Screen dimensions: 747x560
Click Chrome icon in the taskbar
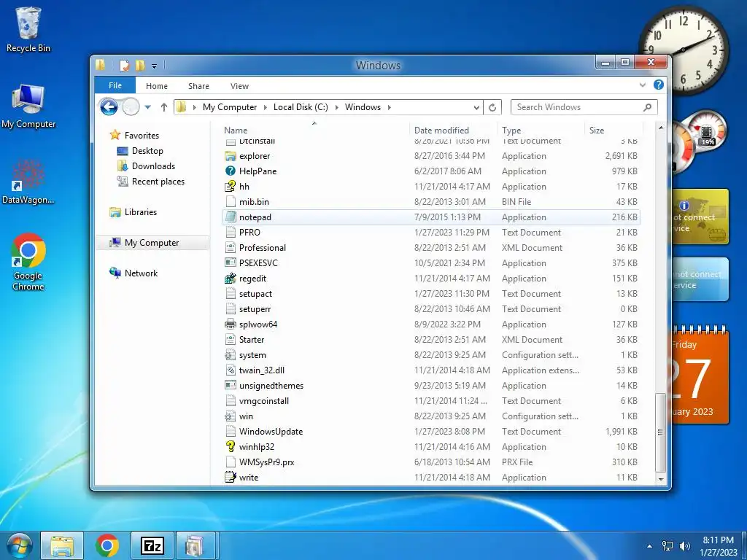pyautogui.click(x=107, y=545)
